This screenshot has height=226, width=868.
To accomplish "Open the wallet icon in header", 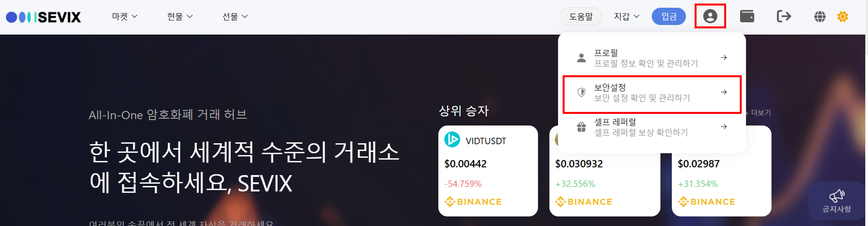I will 747,16.
